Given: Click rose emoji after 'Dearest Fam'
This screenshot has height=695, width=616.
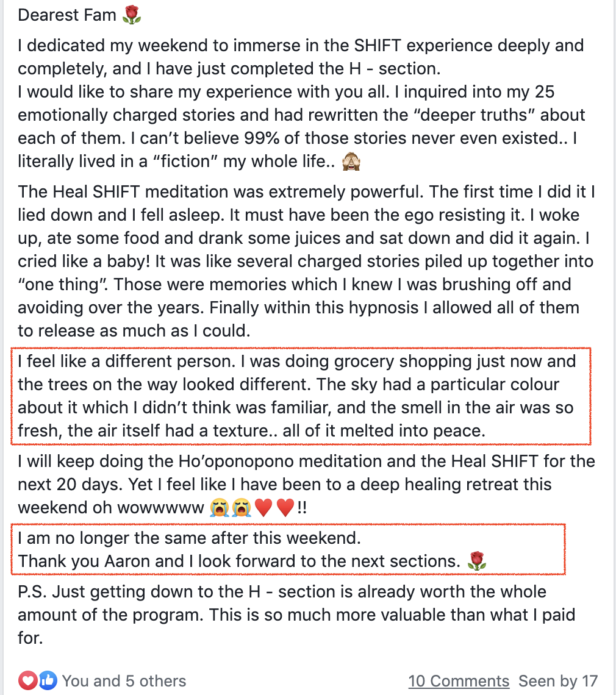Looking at the screenshot, I should 132,15.
